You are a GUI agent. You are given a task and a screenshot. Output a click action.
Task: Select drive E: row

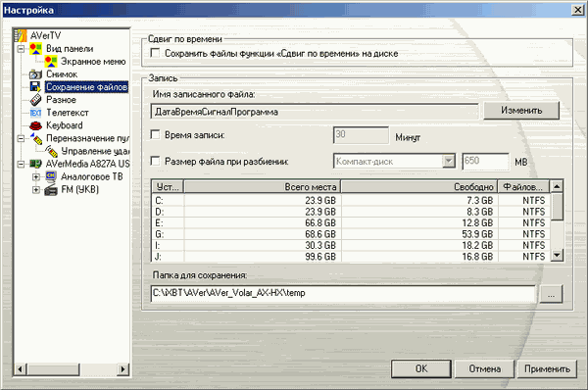351,223
